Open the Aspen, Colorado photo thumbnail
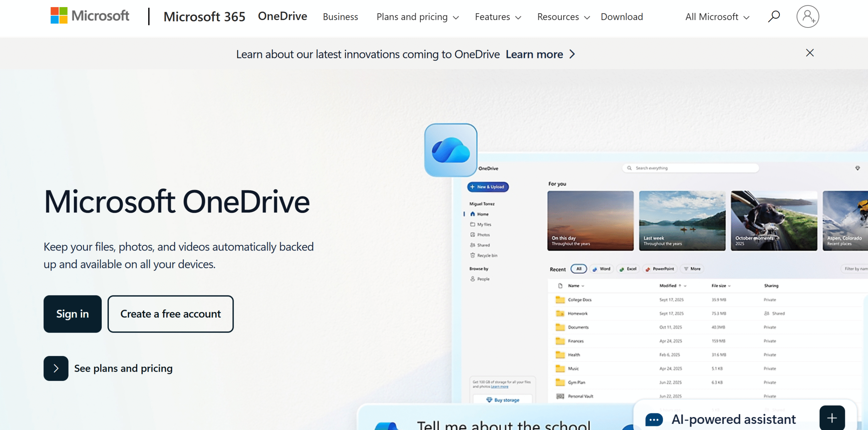This screenshot has width=868, height=430. click(x=845, y=221)
